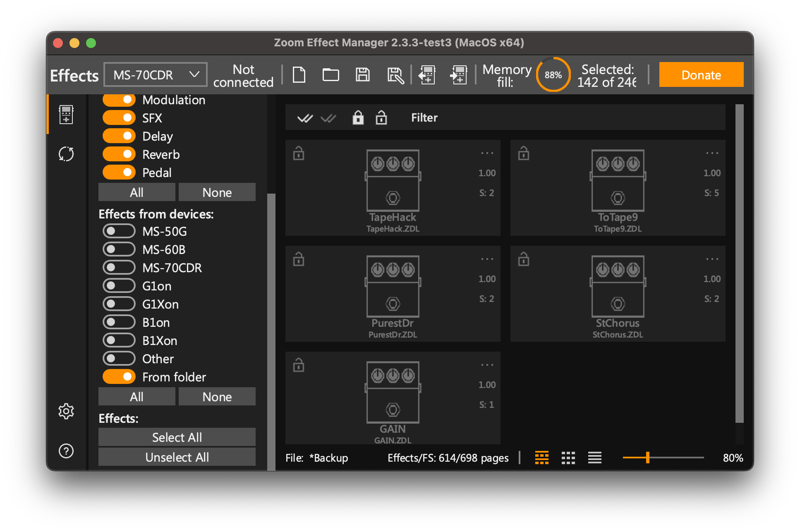Click the Unselect All effects button
This screenshot has width=800, height=532.
click(177, 457)
